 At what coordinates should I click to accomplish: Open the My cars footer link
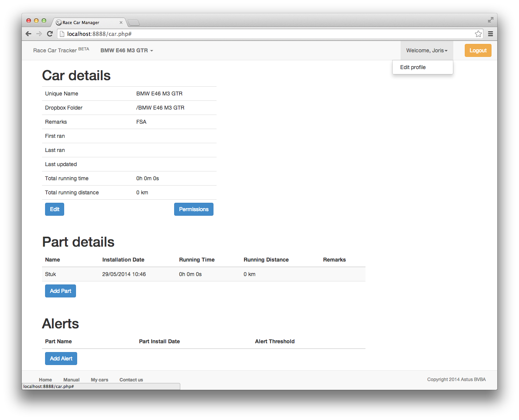[99, 380]
